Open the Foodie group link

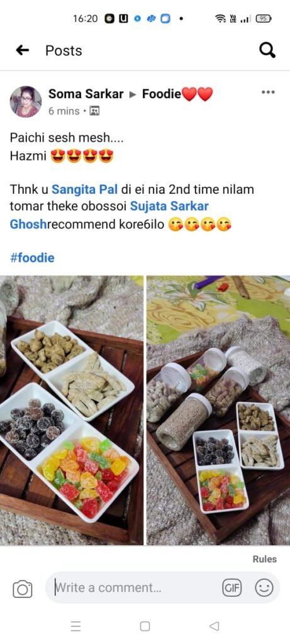tap(177, 94)
